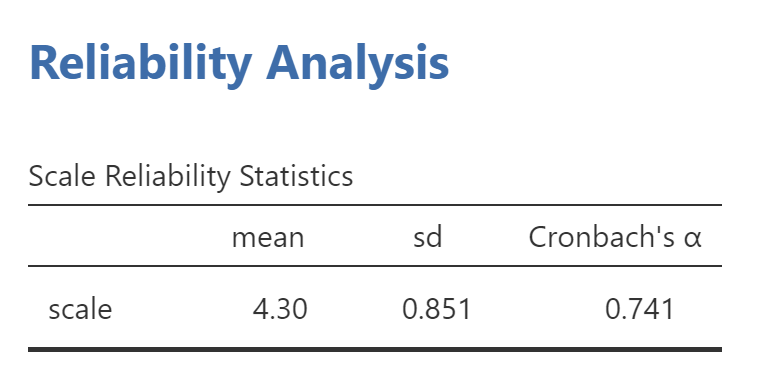Click the word Analysis in the heading
This screenshot has height=385, width=757.
358,65
